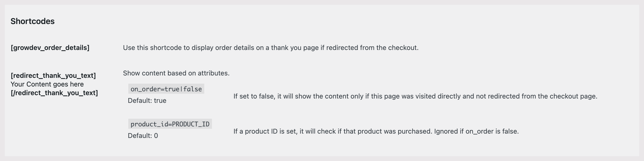Click the closing [/redirect_thank_you_text] shortcode tag

[54, 93]
